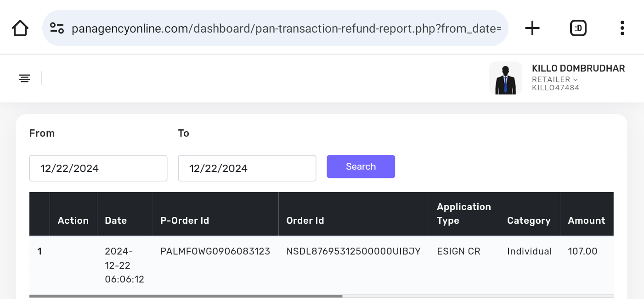This screenshot has height=299, width=644.
Task: Click the To date input field
Action: coord(247,168)
